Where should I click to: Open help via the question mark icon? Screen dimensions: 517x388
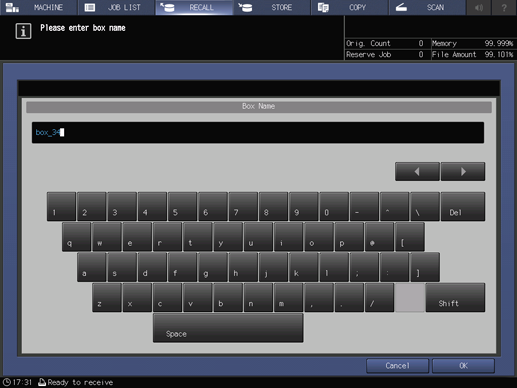(504, 7)
